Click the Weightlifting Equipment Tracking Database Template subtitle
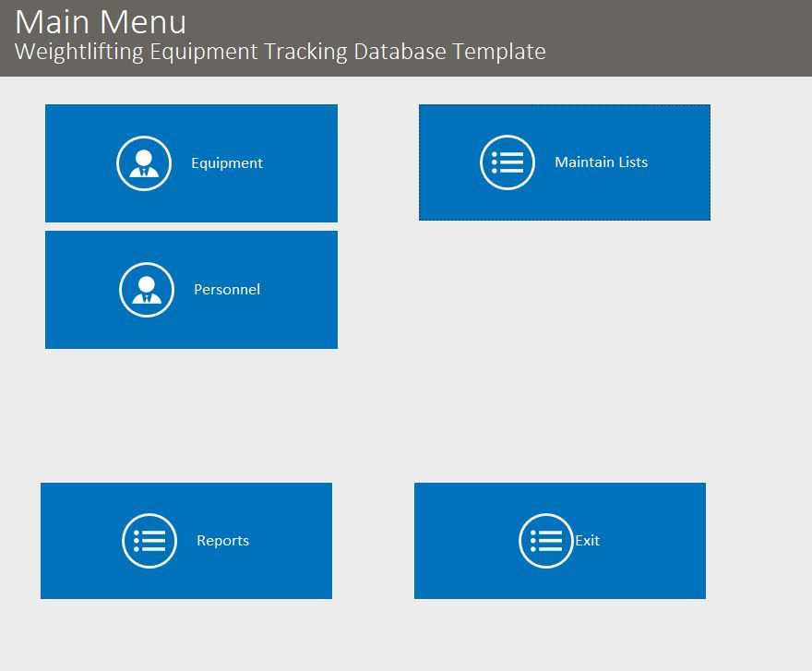Viewport: 812px width, 671px height. click(x=281, y=52)
